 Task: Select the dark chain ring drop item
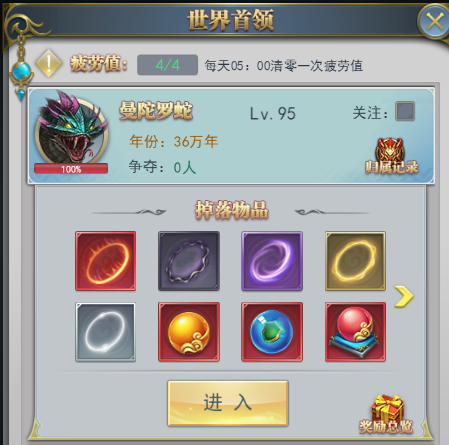(189, 261)
